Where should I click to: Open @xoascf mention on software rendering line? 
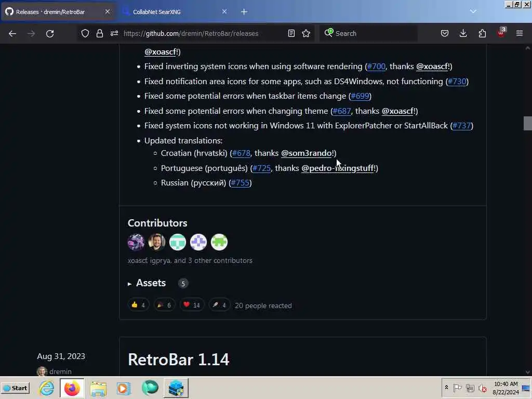[432, 66]
